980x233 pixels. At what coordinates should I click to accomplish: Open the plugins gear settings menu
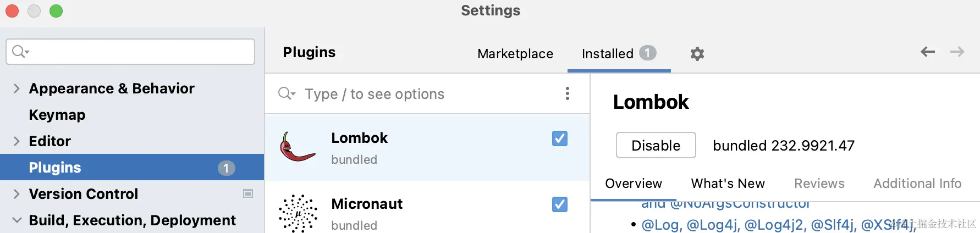[x=697, y=54]
